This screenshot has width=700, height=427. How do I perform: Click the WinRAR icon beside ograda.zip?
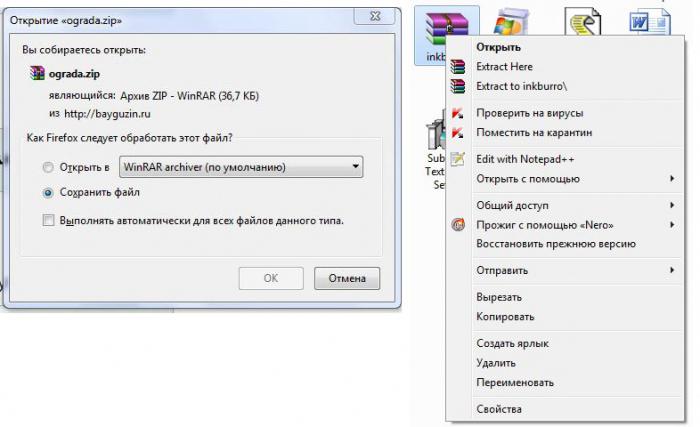pos(37,73)
